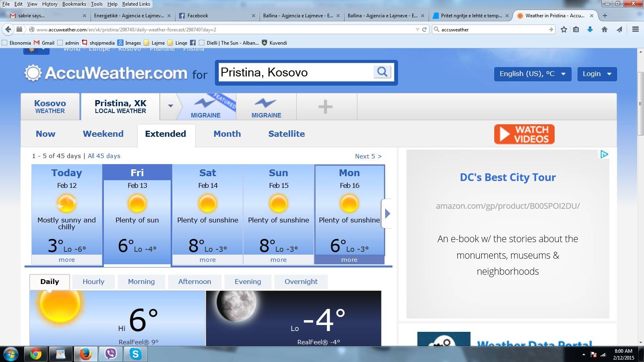The height and width of the screenshot is (362, 644).
Task: Open the All 45 days link
Action: (104, 156)
